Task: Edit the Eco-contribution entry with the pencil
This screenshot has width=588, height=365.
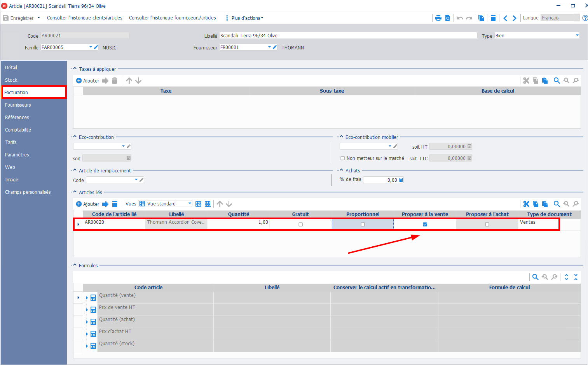Action: click(x=129, y=146)
